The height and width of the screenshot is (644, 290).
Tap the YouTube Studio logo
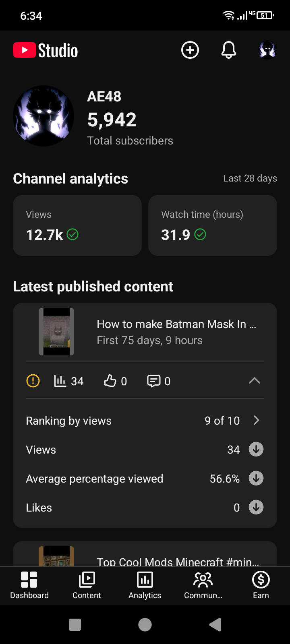point(46,50)
